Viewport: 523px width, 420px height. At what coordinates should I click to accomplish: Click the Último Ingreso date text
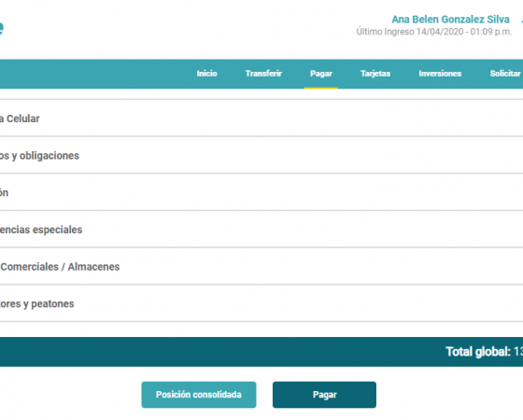(x=433, y=32)
